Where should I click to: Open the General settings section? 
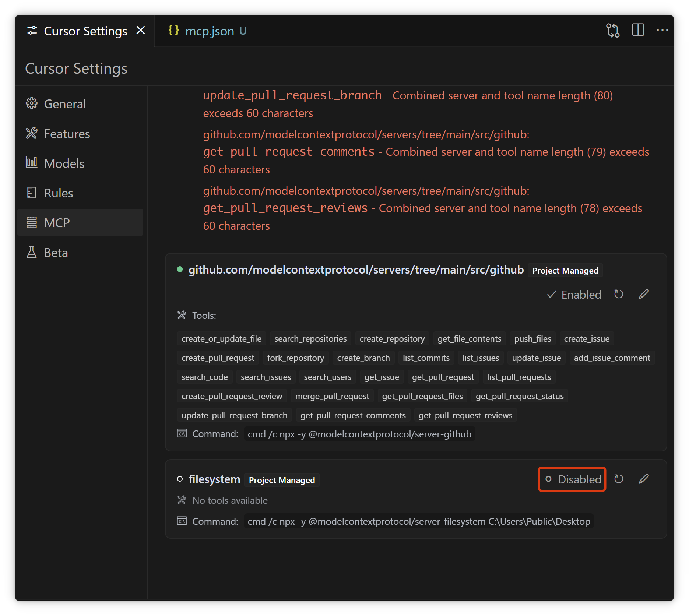[65, 104]
